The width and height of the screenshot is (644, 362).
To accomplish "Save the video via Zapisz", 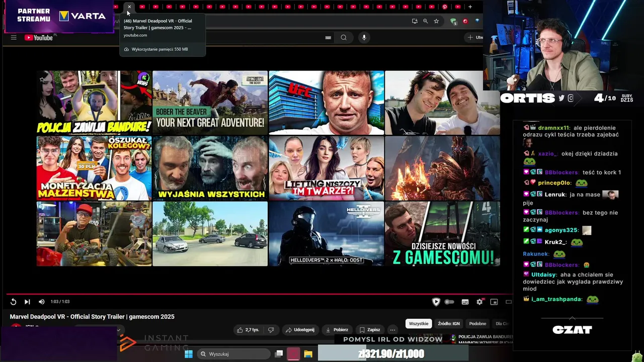I will coord(369,330).
